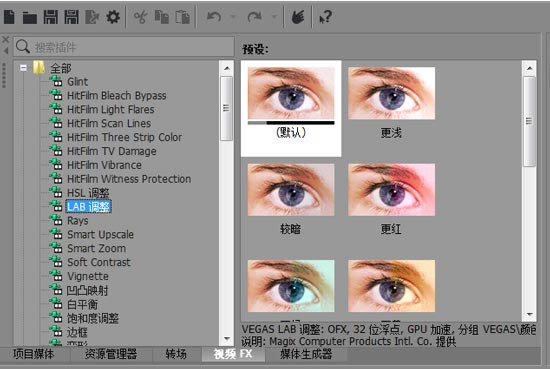Screen dimensions: 550x369
Task: Choose the 较暗 preset thumbnail
Action: 291,199
